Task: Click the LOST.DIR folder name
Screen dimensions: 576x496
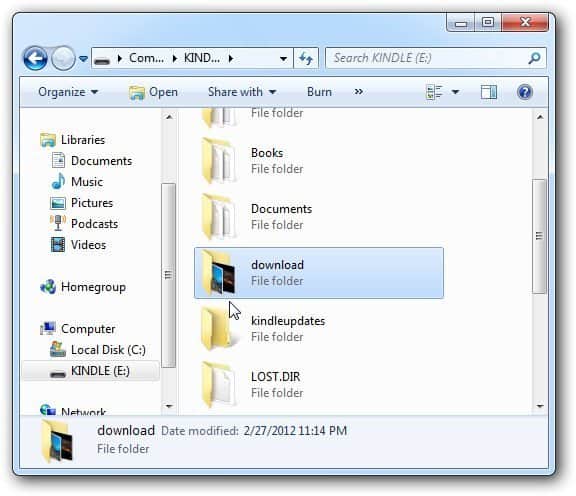Action: click(x=276, y=377)
